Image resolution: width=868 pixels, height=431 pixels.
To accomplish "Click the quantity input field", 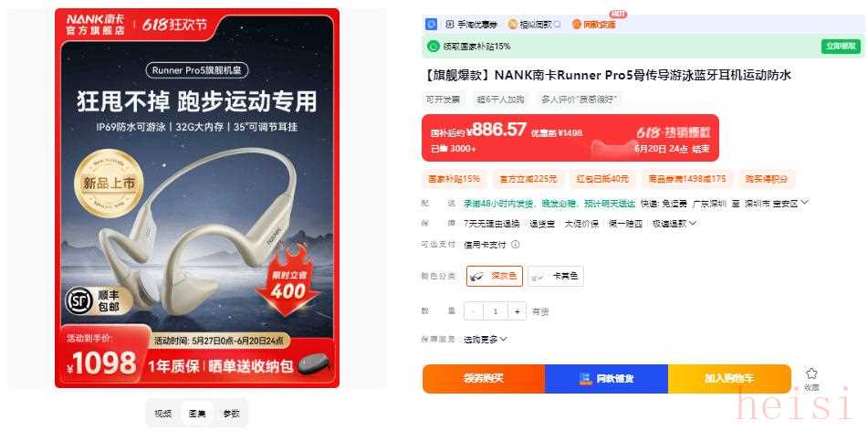I will (495, 312).
